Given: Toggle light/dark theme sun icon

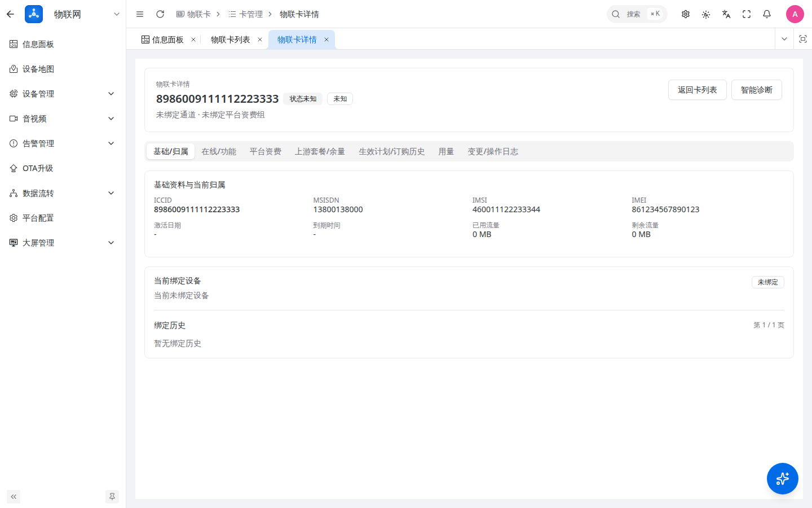Looking at the screenshot, I should [x=706, y=14].
